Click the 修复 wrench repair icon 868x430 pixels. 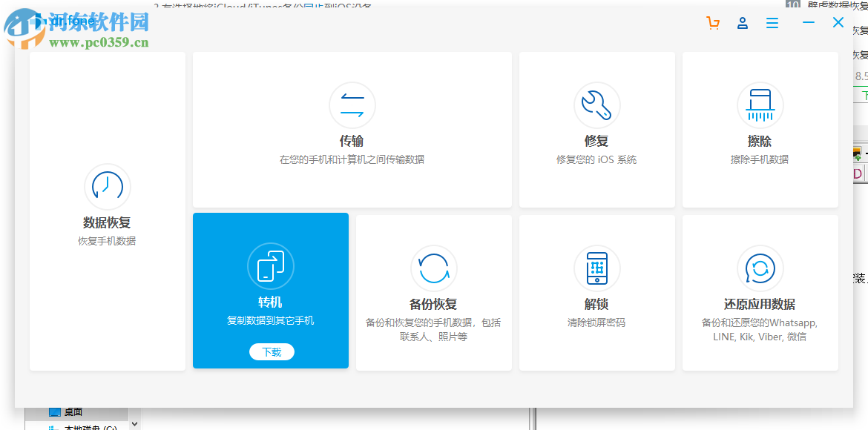click(x=596, y=105)
